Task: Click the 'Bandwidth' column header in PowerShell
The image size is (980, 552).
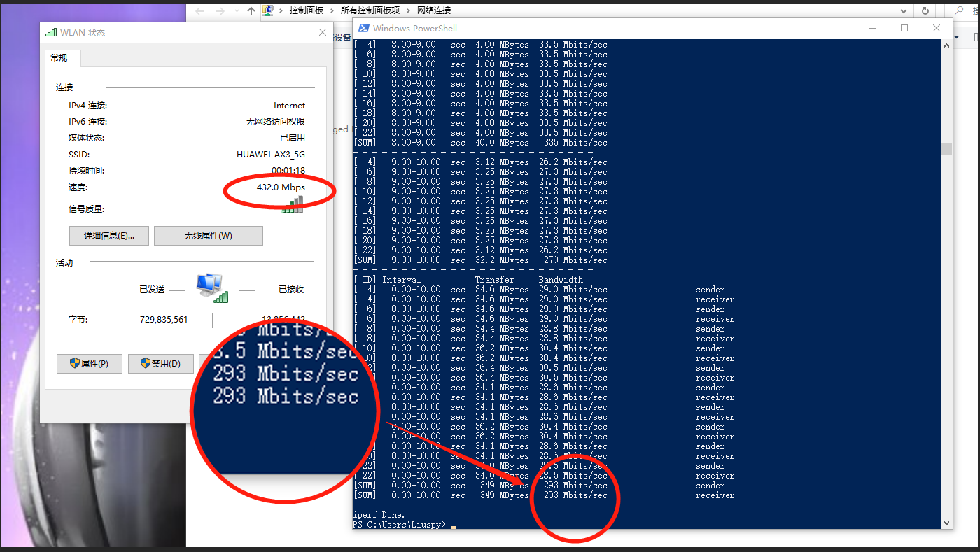Action: (x=561, y=280)
